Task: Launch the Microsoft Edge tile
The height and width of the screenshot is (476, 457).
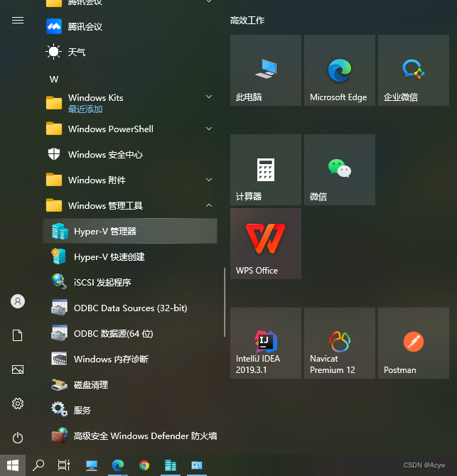Action: tap(340, 70)
